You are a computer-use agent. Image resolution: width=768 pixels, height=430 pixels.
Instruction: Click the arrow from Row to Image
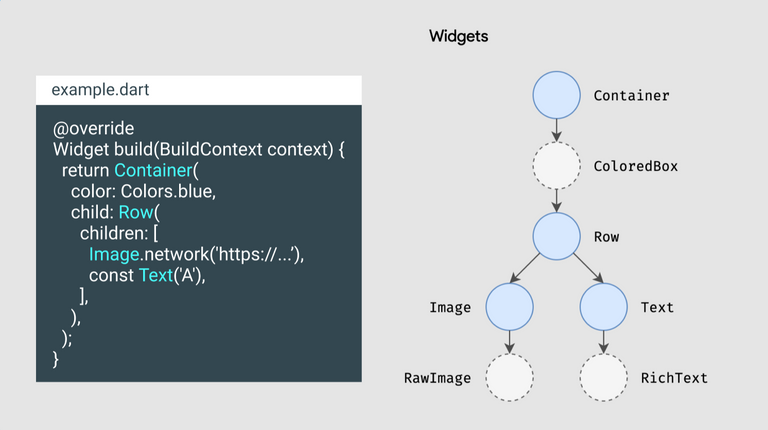pos(525,268)
